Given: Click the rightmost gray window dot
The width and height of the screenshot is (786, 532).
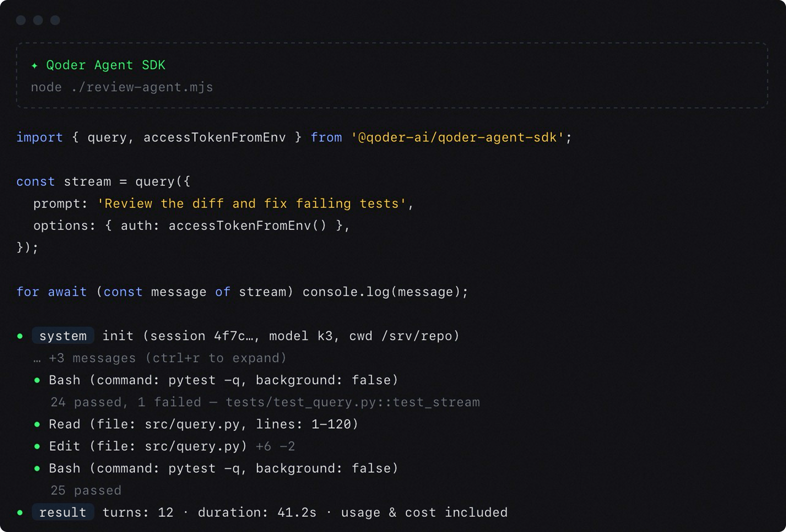Looking at the screenshot, I should pos(55,20).
